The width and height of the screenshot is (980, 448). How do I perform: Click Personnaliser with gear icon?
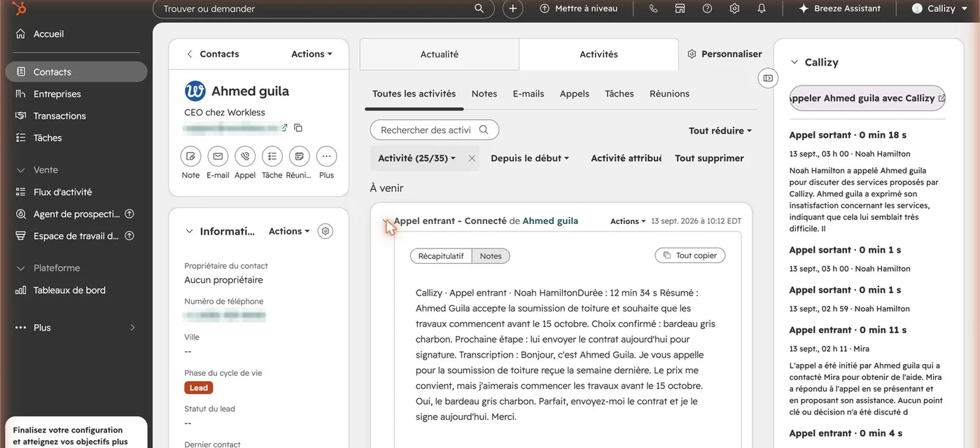[x=724, y=54]
